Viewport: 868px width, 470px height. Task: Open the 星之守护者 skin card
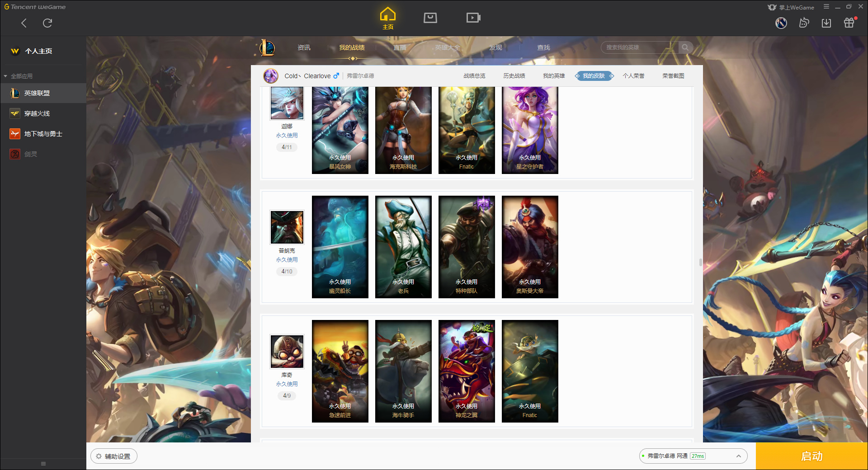point(530,130)
